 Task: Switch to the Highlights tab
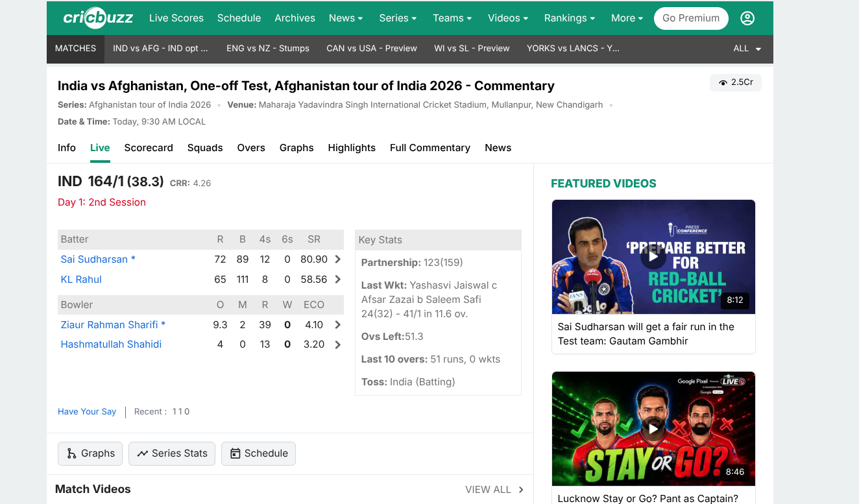tap(352, 148)
